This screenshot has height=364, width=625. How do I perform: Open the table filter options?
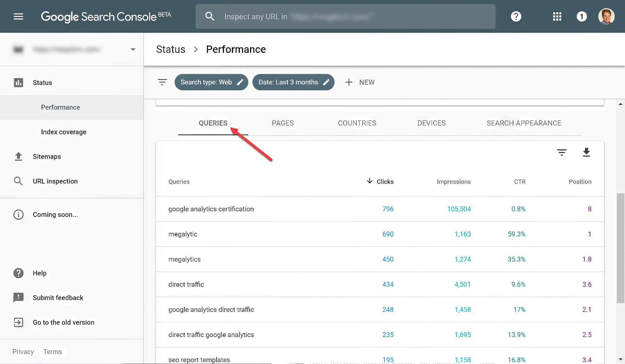coord(562,153)
